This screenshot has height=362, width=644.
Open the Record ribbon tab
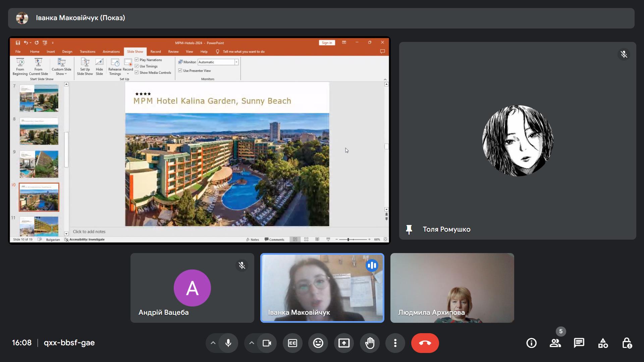[x=156, y=52]
